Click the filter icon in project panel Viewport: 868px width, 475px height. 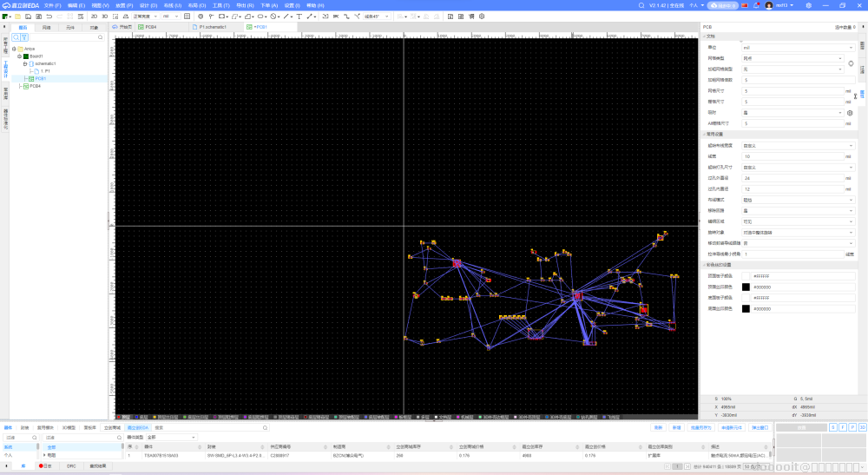click(x=24, y=37)
